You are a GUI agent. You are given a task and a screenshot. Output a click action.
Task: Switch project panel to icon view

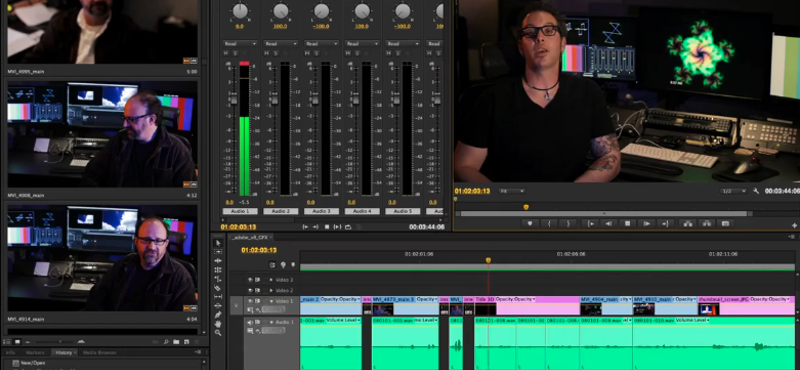[17, 341]
